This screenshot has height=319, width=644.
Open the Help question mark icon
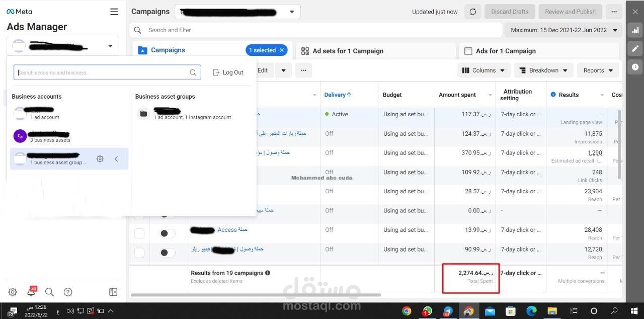[68, 292]
